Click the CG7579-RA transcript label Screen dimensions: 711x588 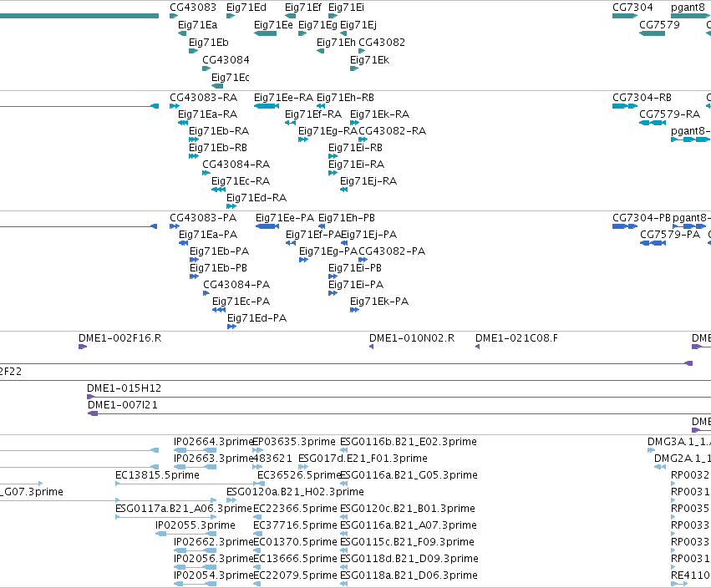point(670,114)
